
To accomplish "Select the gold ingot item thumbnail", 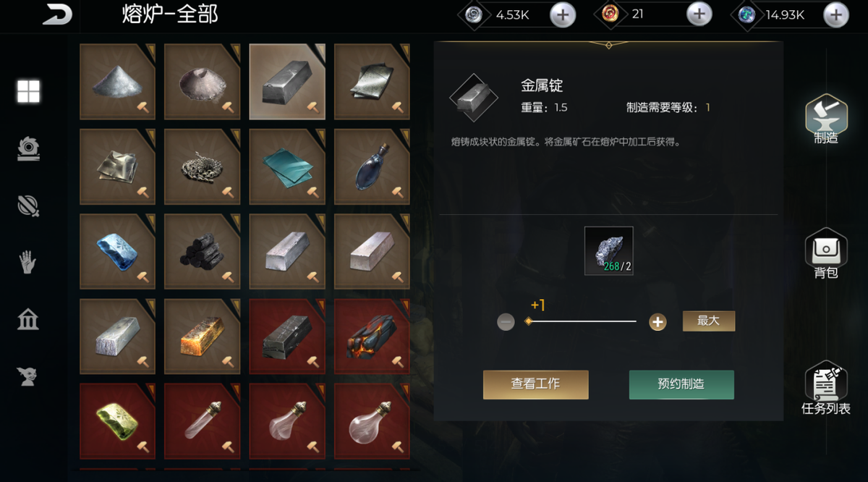I will click(203, 337).
